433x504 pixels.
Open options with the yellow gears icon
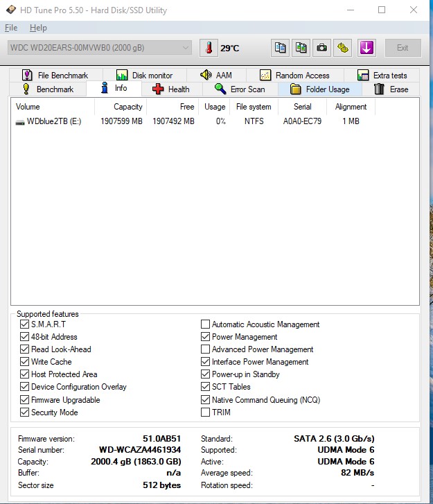click(x=342, y=48)
